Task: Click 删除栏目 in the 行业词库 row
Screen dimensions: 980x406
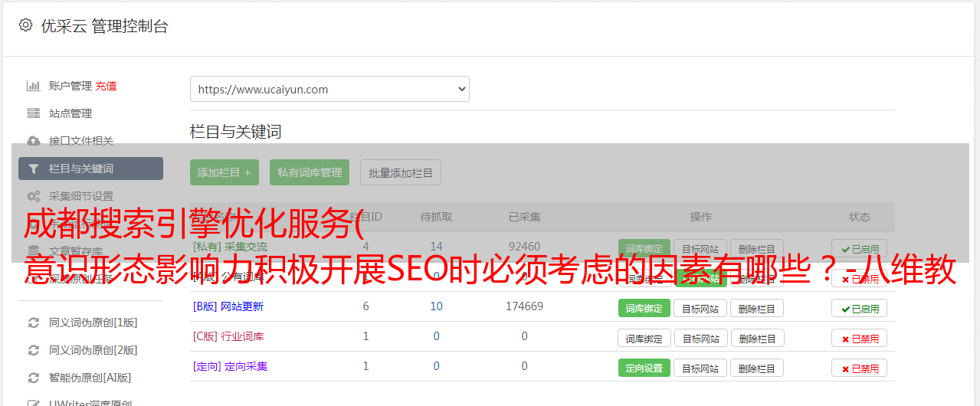Action: point(757,338)
